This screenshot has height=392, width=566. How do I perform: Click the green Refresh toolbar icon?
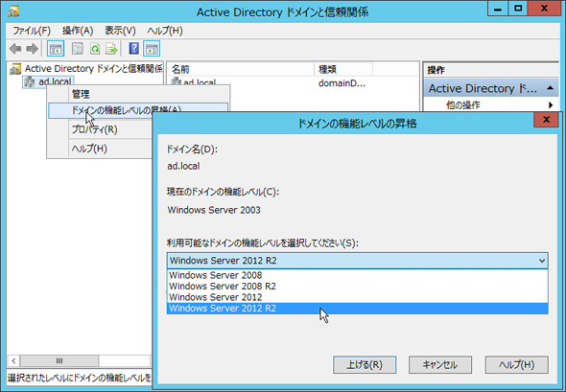tap(95, 49)
